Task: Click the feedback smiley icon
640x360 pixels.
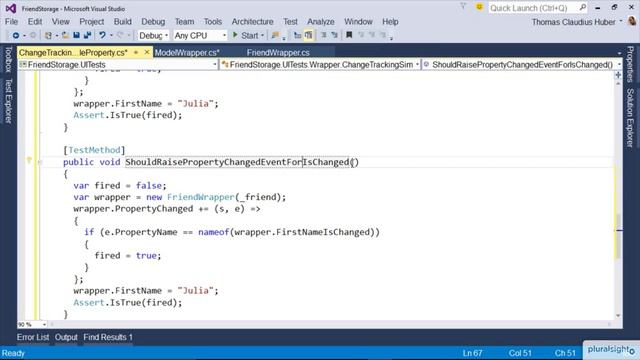Action: [x=479, y=7]
